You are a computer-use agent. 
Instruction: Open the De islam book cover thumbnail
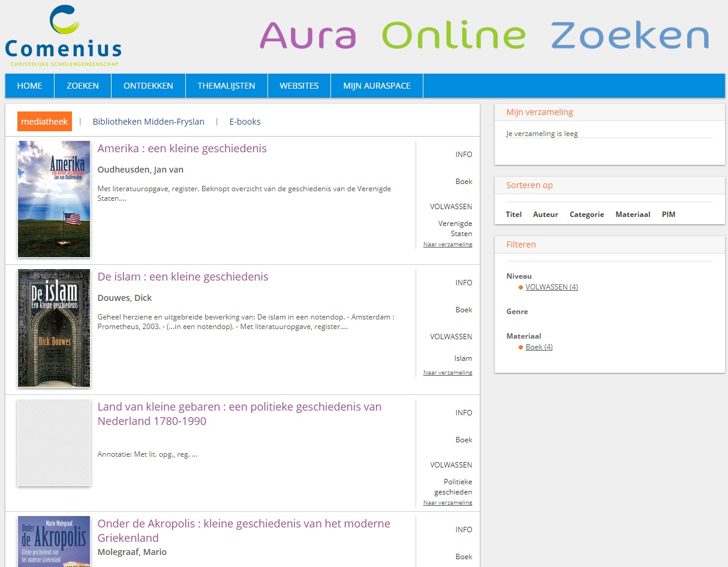[x=54, y=328]
